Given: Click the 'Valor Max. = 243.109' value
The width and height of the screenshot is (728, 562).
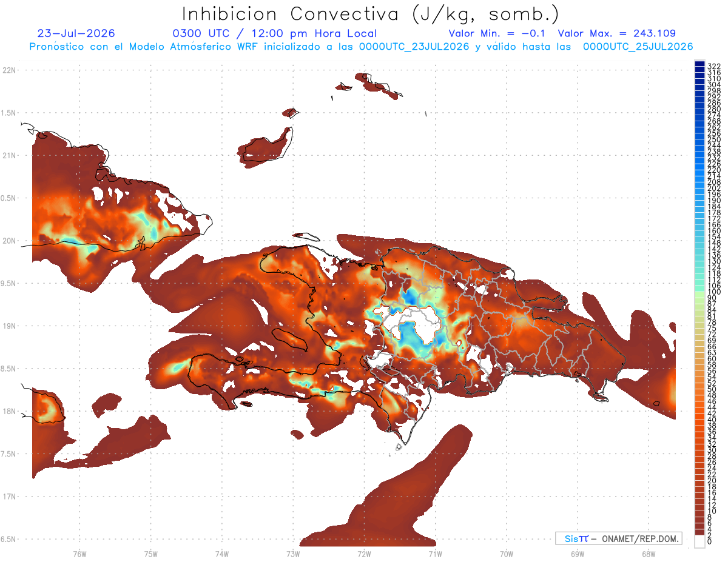Looking at the screenshot, I should pos(616,33).
